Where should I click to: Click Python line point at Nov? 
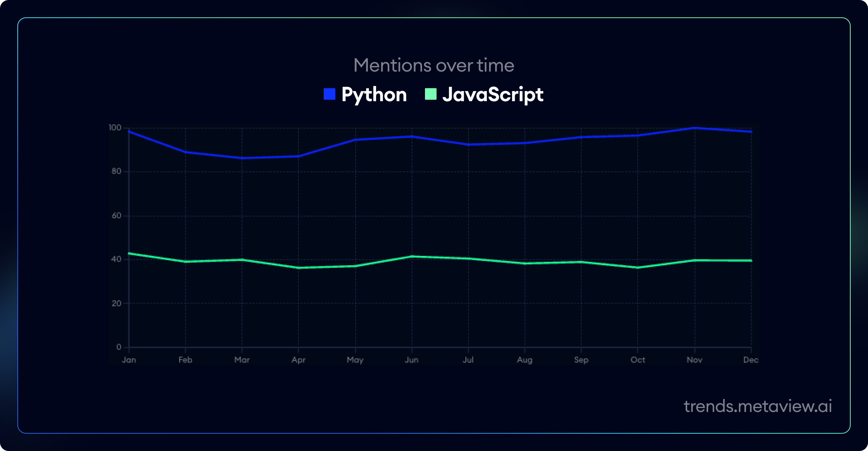click(x=694, y=128)
